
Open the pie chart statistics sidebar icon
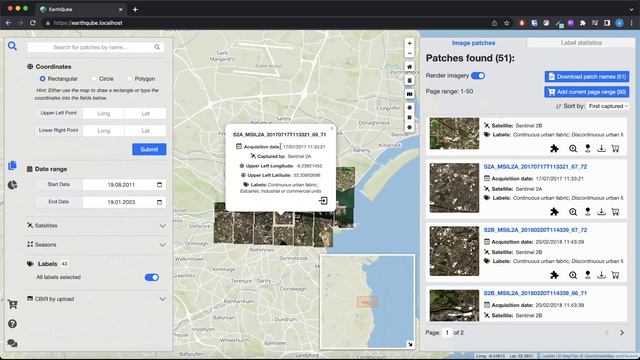coord(12,185)
